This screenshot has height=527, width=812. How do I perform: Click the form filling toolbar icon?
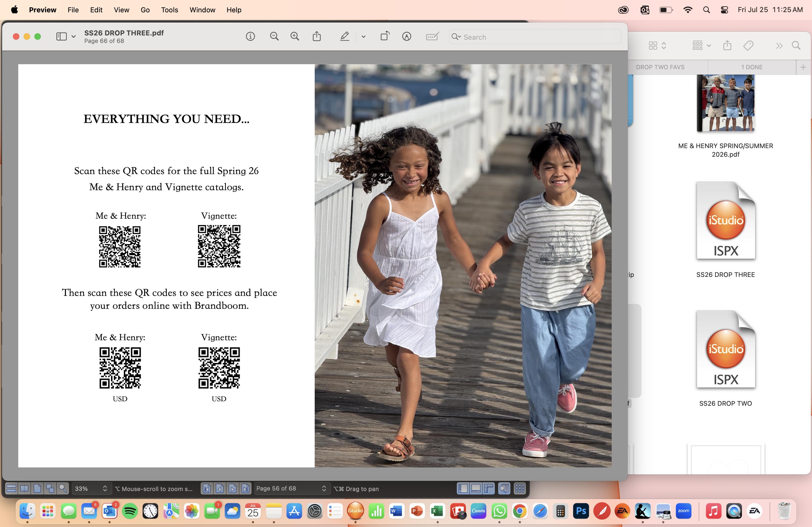pos(432,36)
